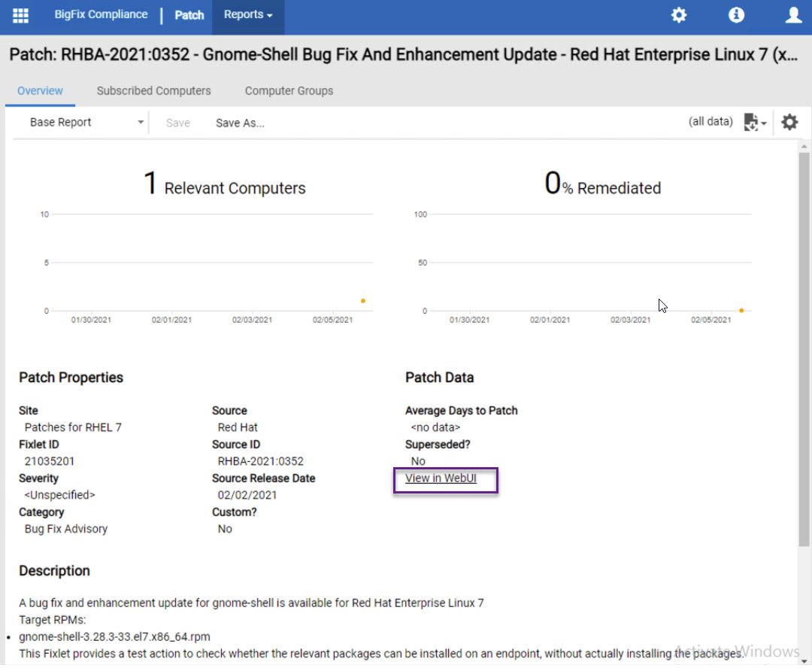The width and height of the screenshot is (812, 668).
Task: Open report configuration gear icon
Action: tap(789, 123)
